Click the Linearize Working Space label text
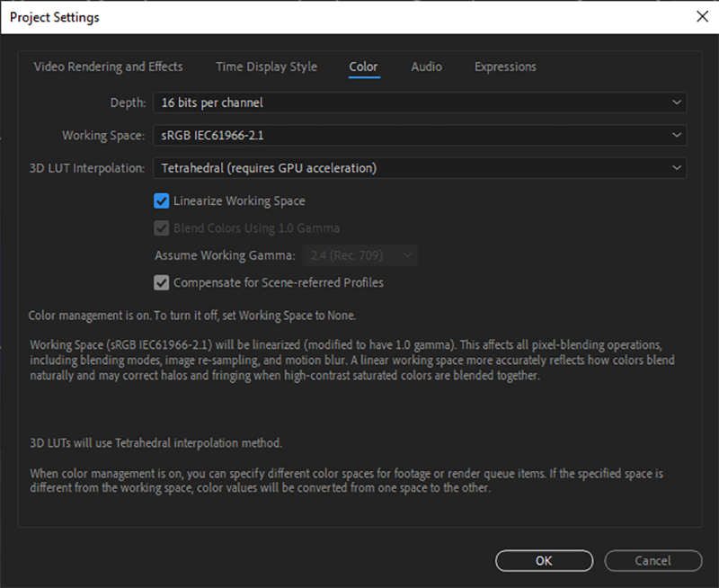The height and width of the screenshot is (588, 719). (x=239, y=201)
